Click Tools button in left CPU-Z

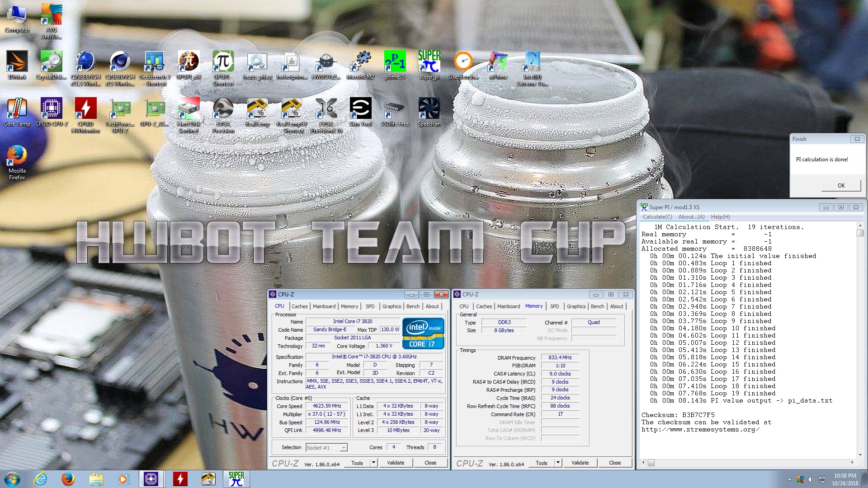[357, 463]
